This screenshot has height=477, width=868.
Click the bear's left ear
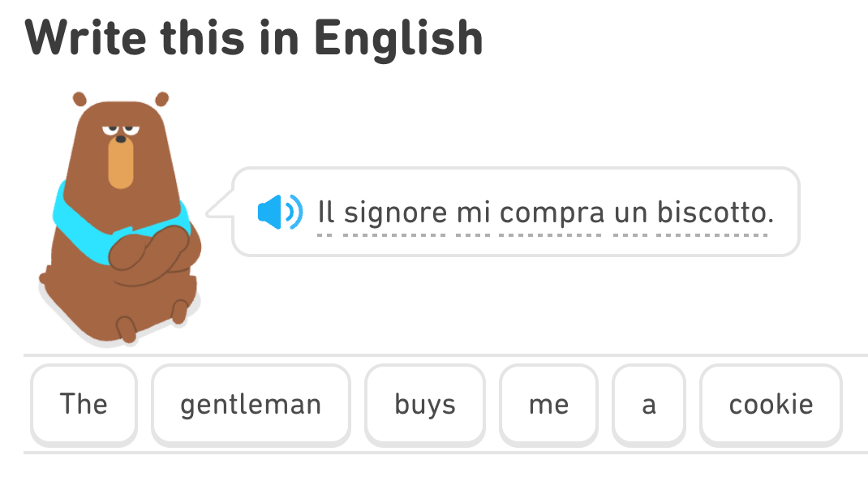(79, 99)
